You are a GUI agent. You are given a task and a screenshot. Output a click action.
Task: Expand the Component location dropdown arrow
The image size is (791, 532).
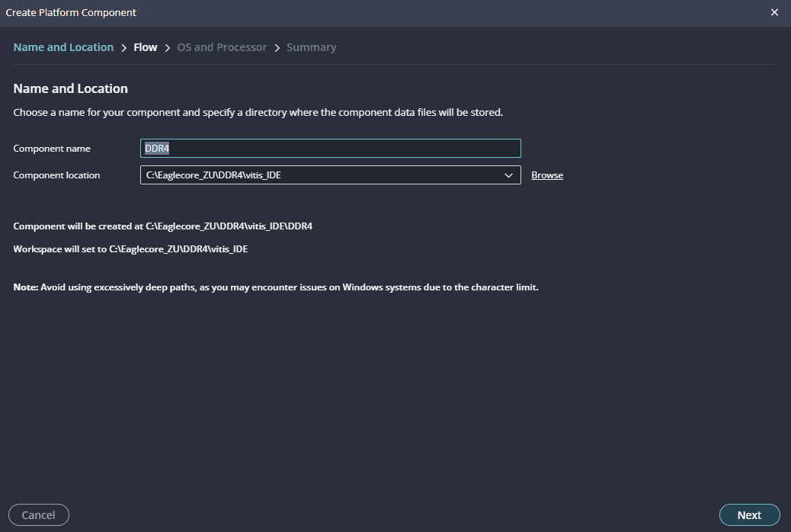click(x=508, y=175)
